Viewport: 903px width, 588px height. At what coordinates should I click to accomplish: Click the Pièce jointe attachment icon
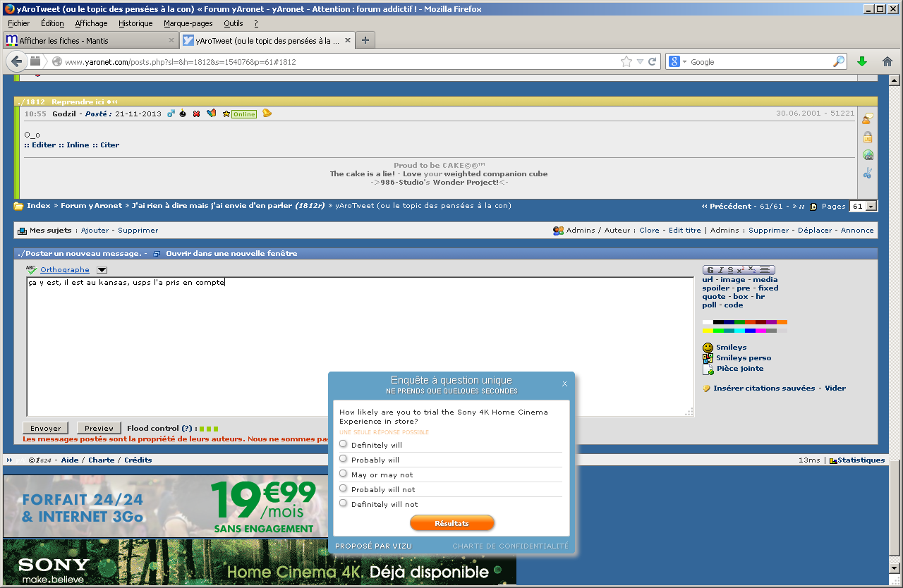pyautogui.click(x=708, y=369)
